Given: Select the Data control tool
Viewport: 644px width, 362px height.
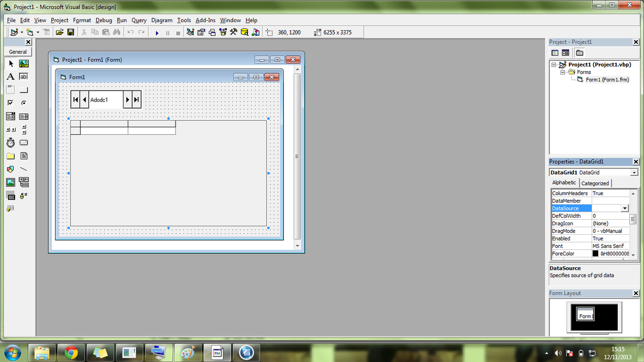Looking at the screenshot, I should pos(24,182).
